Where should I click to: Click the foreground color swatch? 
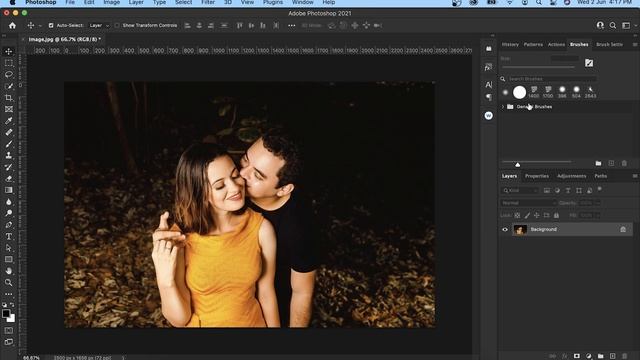(6, 313)
